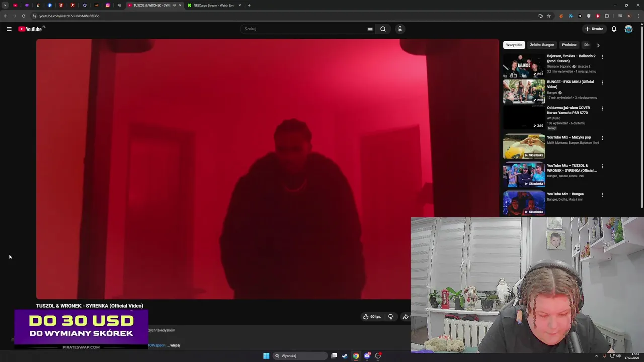644x362 pixels.
Task: Open options menu for Mix Muzyka pop
Action: click(x=602, y=138)
